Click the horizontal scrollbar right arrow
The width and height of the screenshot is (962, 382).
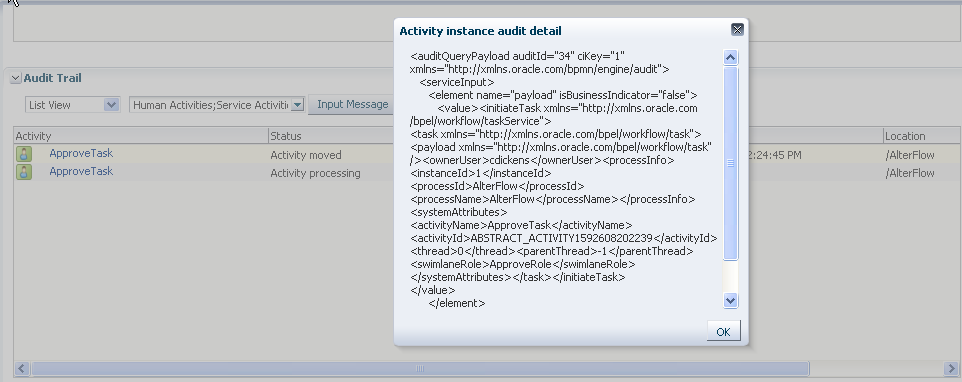click(952, 369)
